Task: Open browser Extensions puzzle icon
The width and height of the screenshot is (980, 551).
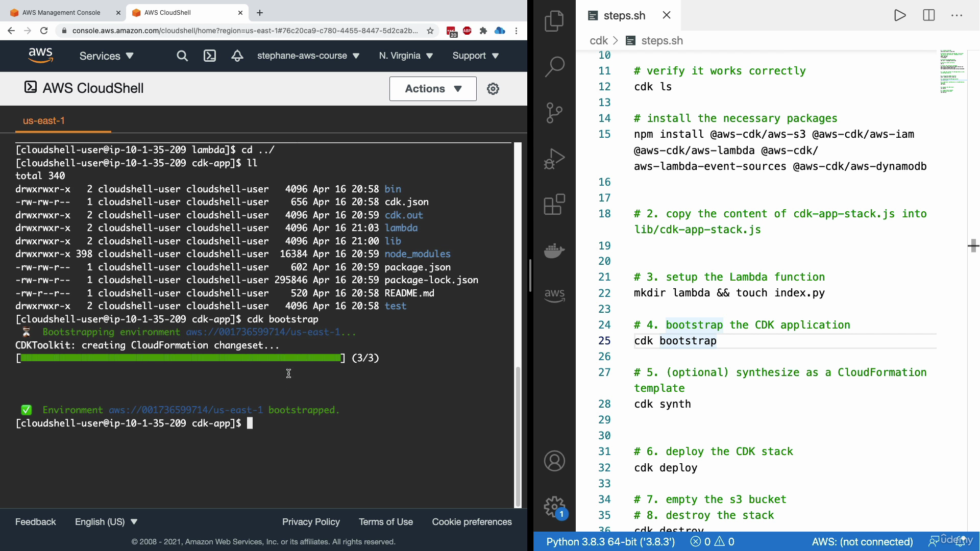Action: [483, 31]
